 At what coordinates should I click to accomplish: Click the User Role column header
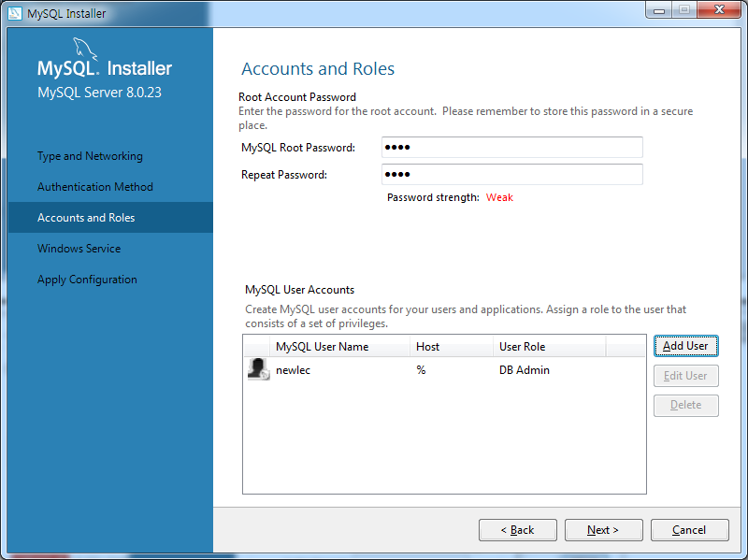(550, 347)
